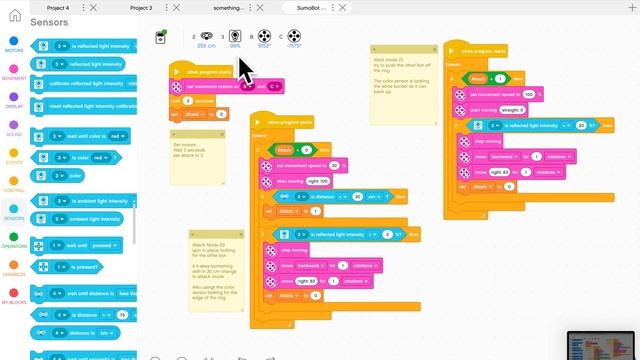640x360 pixels.
Task: Select the My Blocks category
Action: 14,296
